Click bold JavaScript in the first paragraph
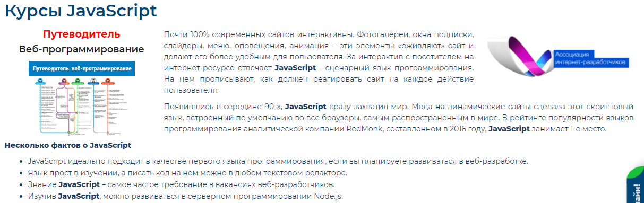Screen dimensions: 644x203 point(295,68)
